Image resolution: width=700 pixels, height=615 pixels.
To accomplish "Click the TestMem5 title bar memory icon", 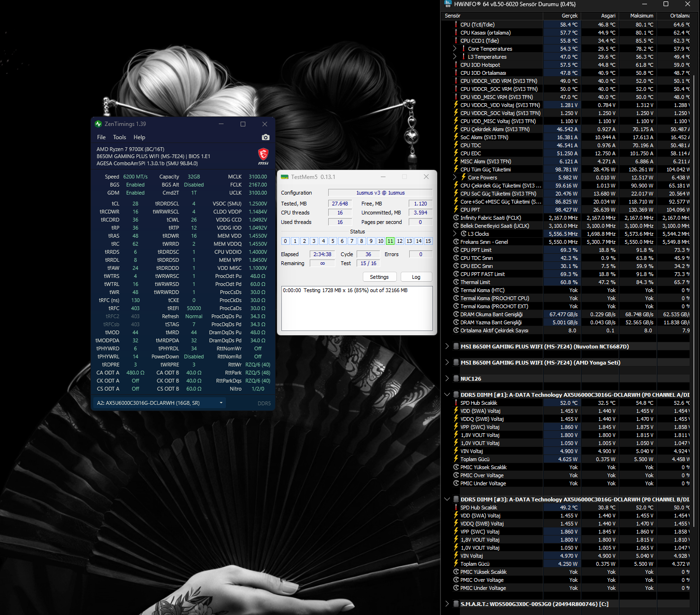I will [x=285, y=177].
